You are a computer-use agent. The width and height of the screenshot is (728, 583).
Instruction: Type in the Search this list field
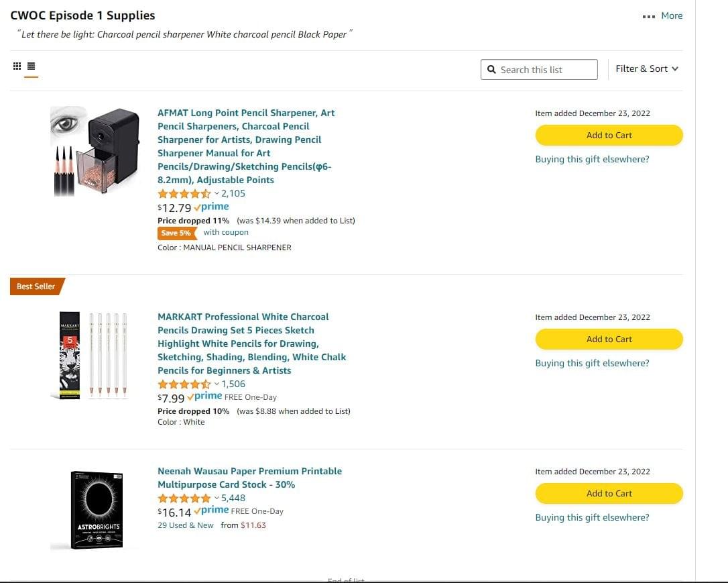[546, 70]
